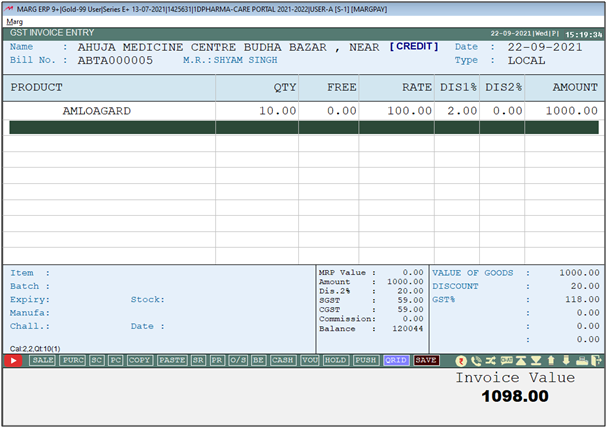Click the down arrow icon in toolbar
Screen dimensions: 608x428
[x=566, y=361]
